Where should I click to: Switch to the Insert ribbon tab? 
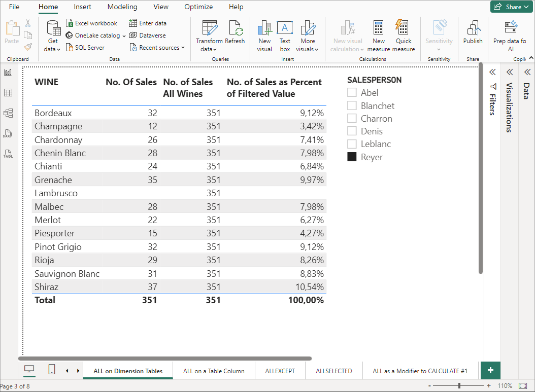point(83,7)
